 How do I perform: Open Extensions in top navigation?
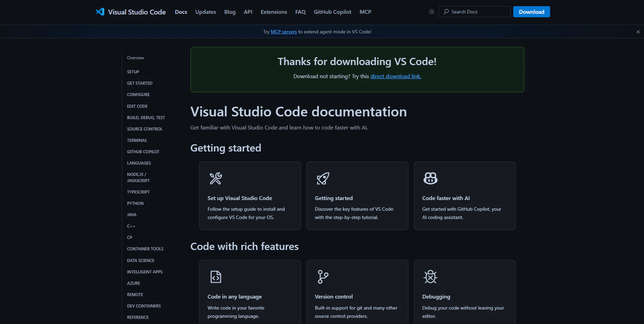(x=274, y=12)
